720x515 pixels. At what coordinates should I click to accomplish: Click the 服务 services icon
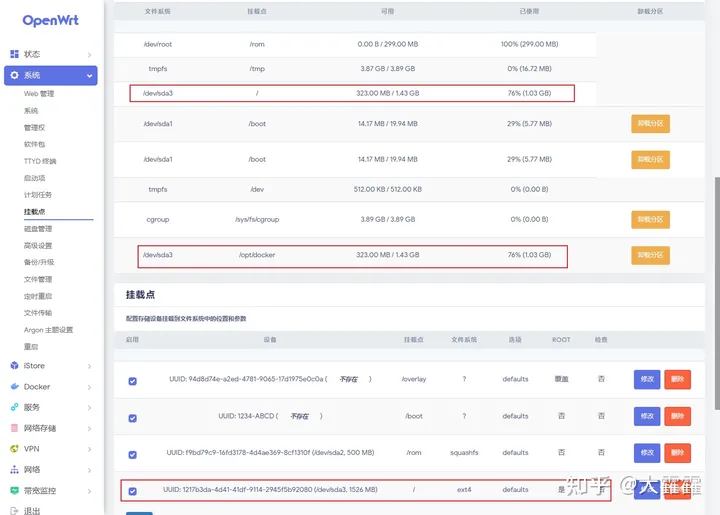14,407
